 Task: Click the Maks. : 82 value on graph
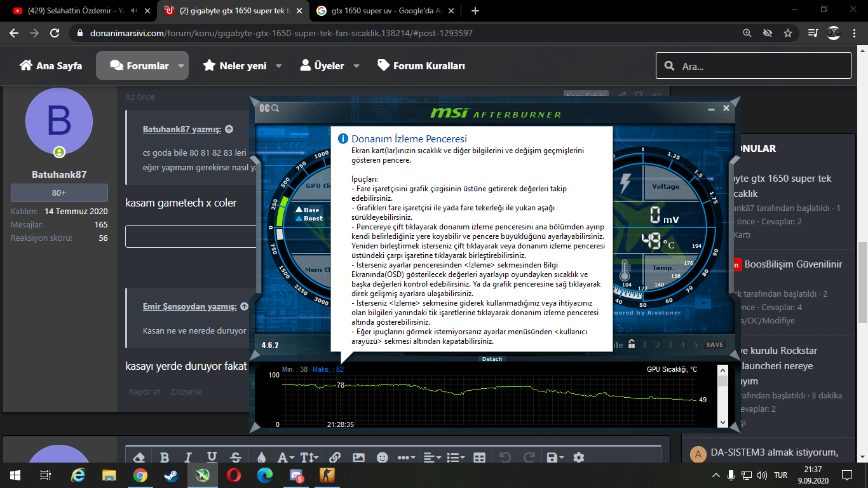(328, 369)
